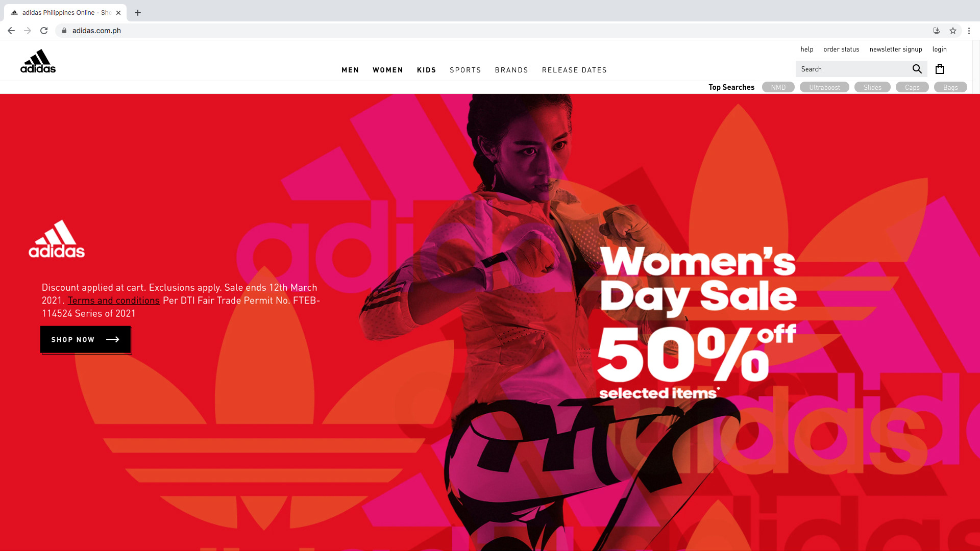Close the adidas Philippines tab

coord(118,13)
